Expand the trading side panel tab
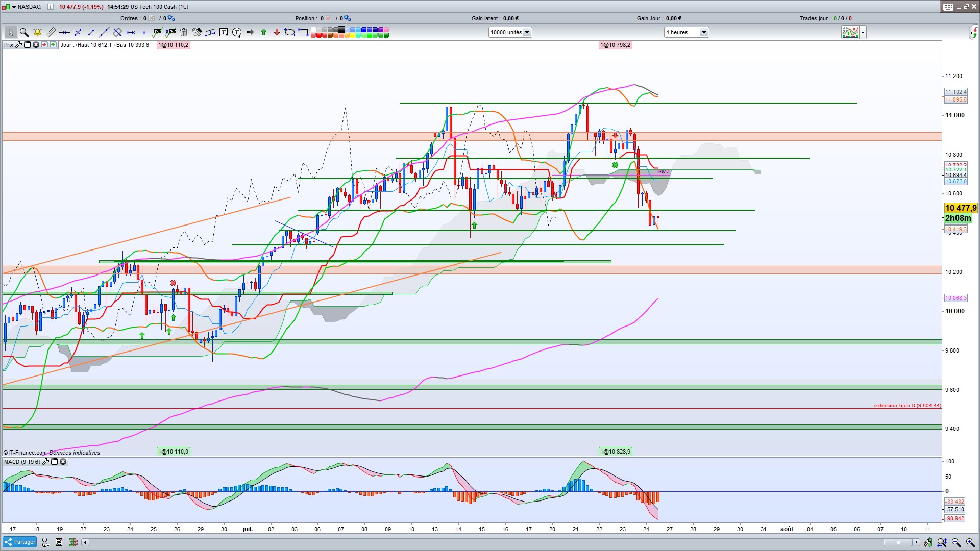 (x=974, y=33)
